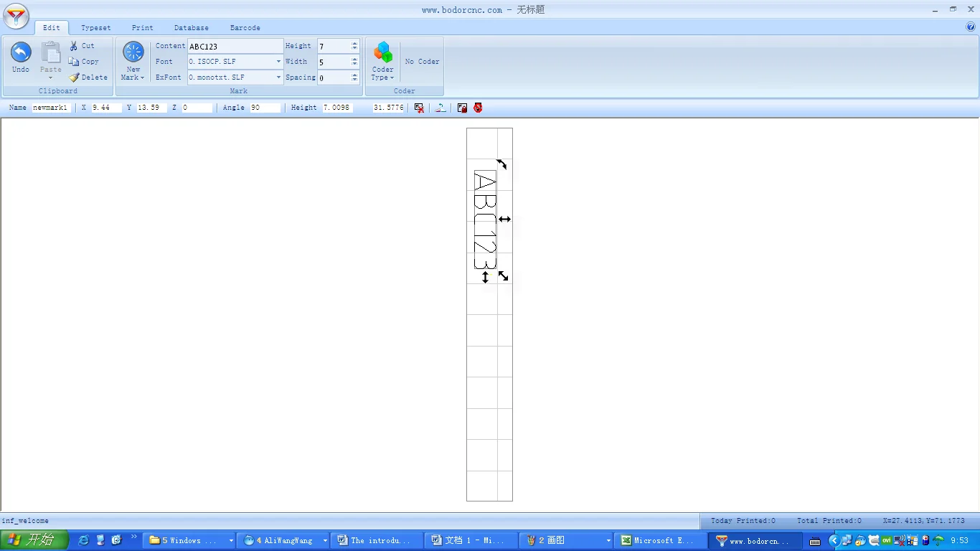The image size is (980, 551).
Task: Click the horizontal stretch handle beside the mark
Action: coord(504,219)
